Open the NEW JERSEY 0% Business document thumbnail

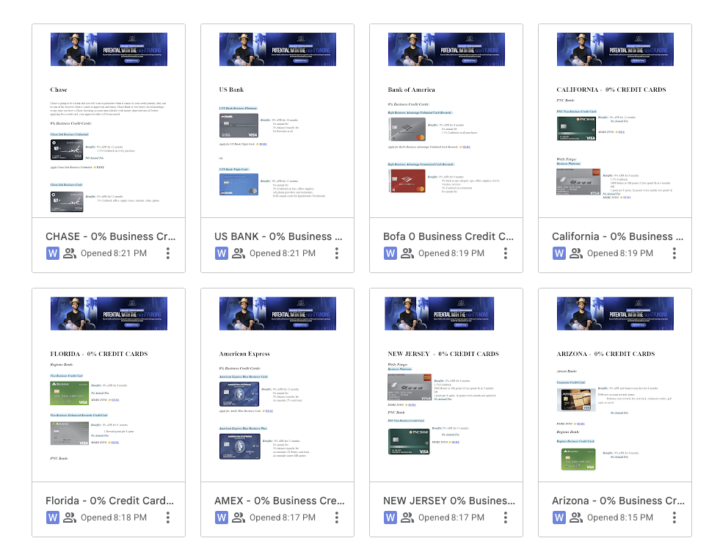[x=446, y=385]
